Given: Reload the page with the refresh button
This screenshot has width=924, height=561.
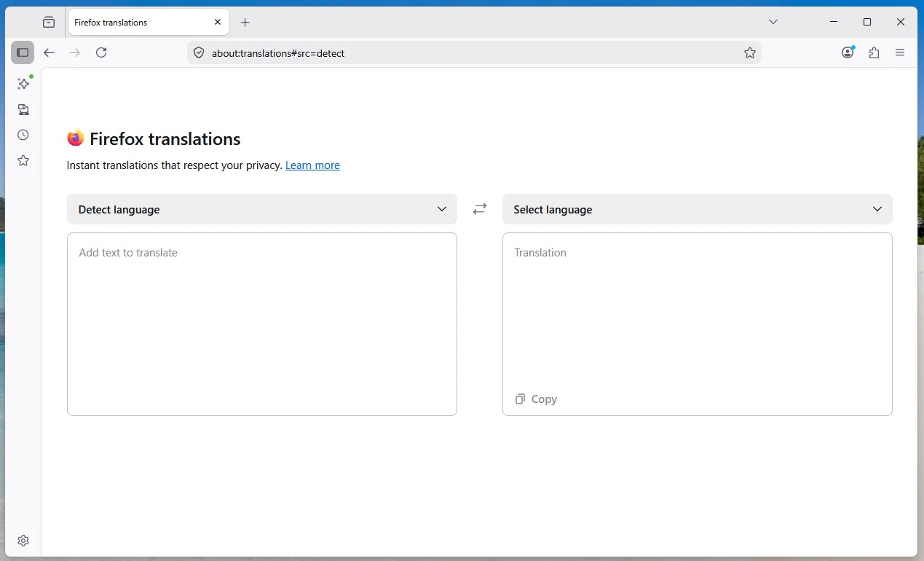Looking at the screenshot, I should pos(101,52).
